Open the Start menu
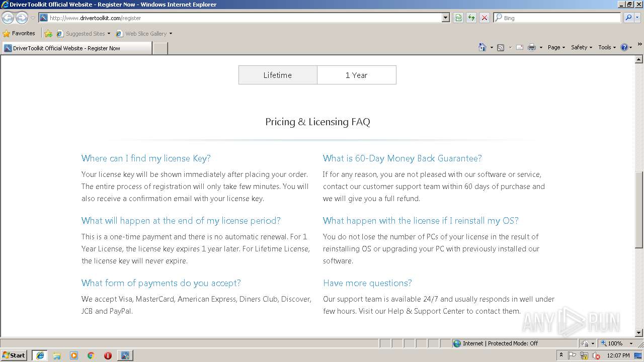The width and height of the screenshot is (644, 362). (14, 355)
